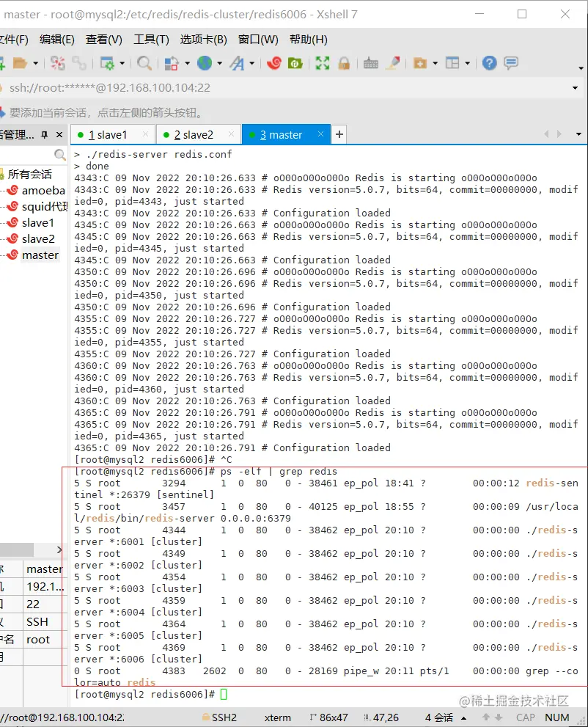Screen dimensions: 588x727
Task: Expand the font dropdown arrow
Action: [x=252, y=63]
